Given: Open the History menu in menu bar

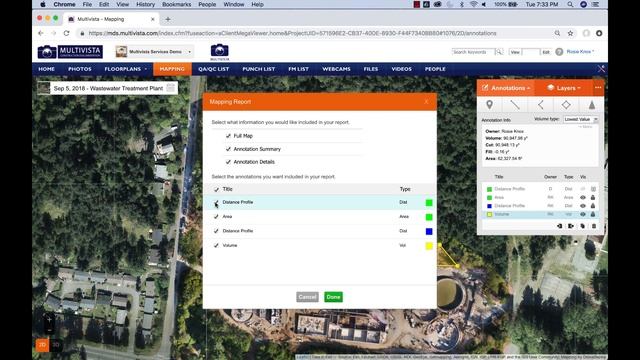Looking at the screenshot, I should pos(145,4).
